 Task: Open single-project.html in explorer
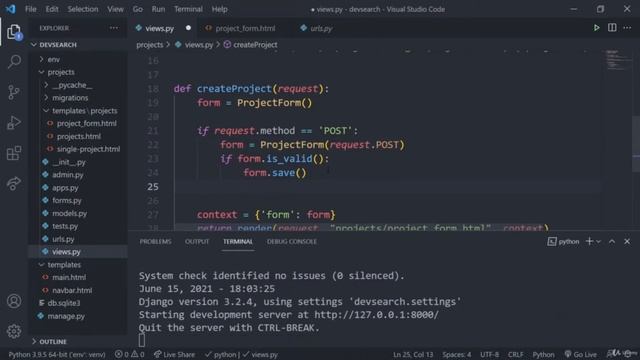[88, 149]
